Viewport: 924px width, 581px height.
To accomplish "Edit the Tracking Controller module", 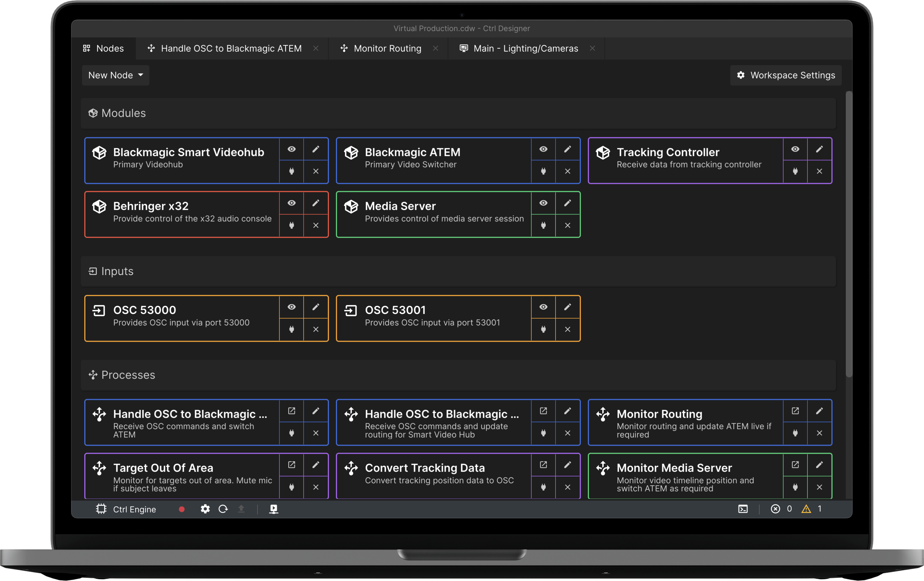I will [x=819, y=149].
